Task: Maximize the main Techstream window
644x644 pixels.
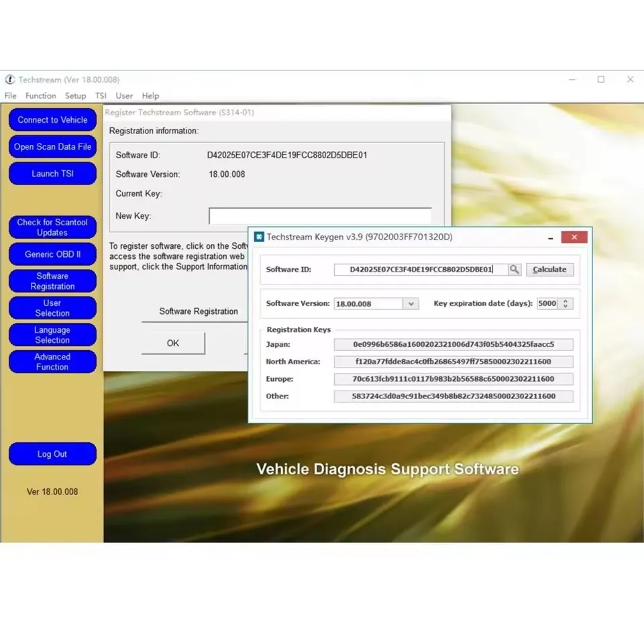Action: coord(600,80)
